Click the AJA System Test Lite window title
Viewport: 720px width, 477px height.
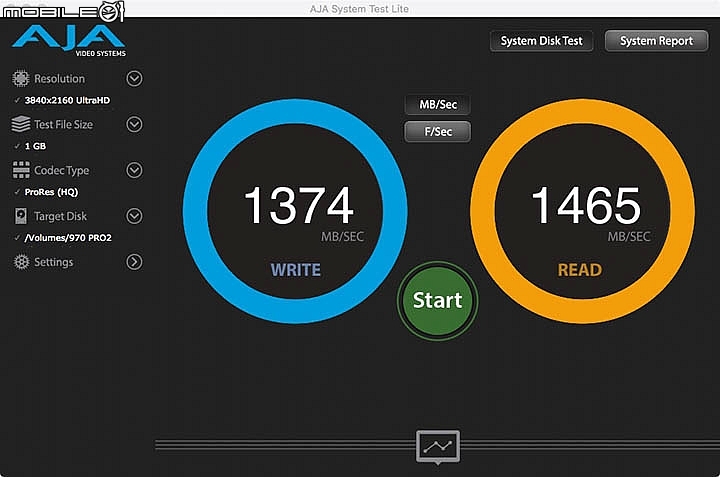(x=359, y=9)
